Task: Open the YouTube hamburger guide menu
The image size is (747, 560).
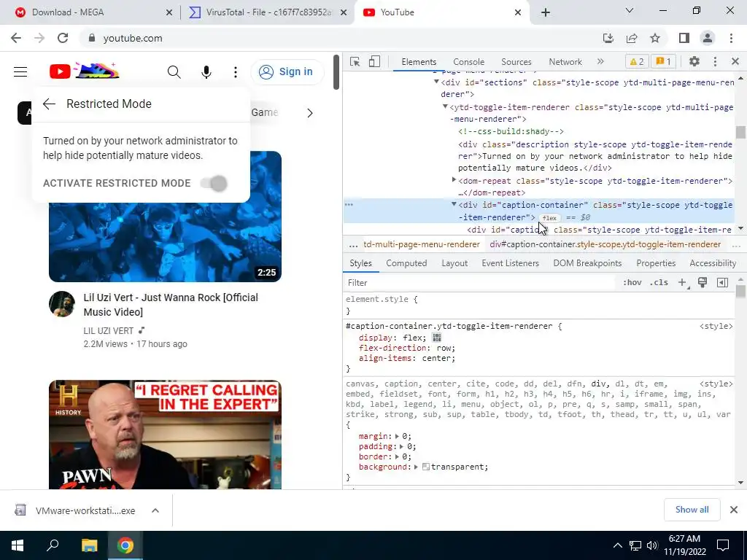Action: pos(20,72)
